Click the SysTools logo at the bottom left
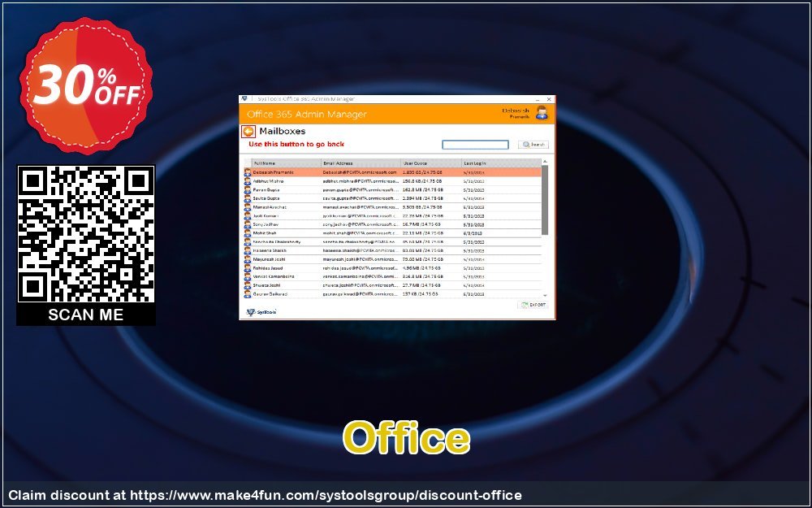This screenshot has height=508, width=812. tap(261, 312)
